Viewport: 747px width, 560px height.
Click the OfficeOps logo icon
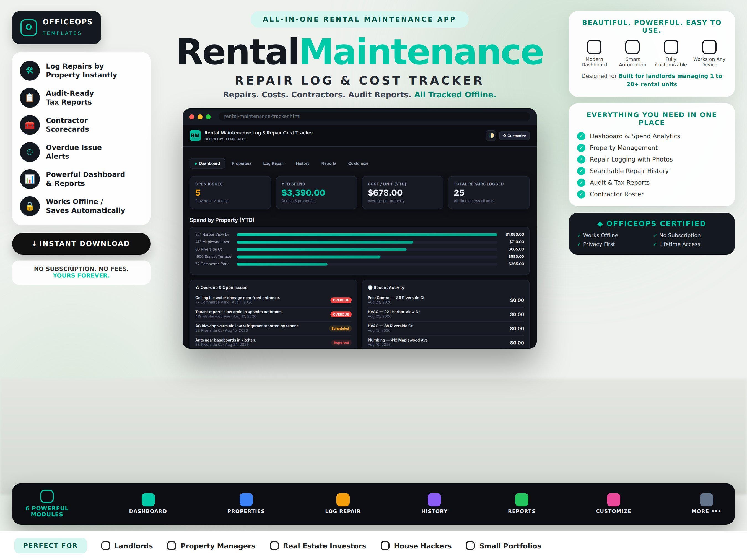pyautogui.click(x=29, y=27)
